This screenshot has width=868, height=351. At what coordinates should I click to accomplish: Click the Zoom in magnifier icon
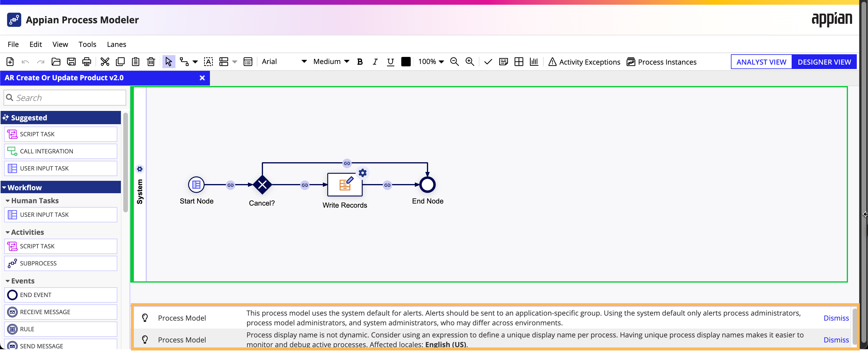click(x=469, y=62)
